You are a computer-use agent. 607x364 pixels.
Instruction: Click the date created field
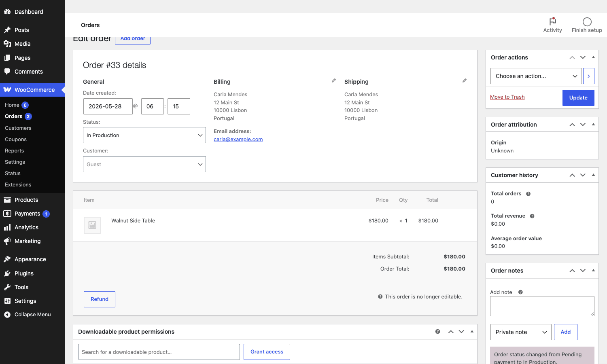click(x=108, y=106)
